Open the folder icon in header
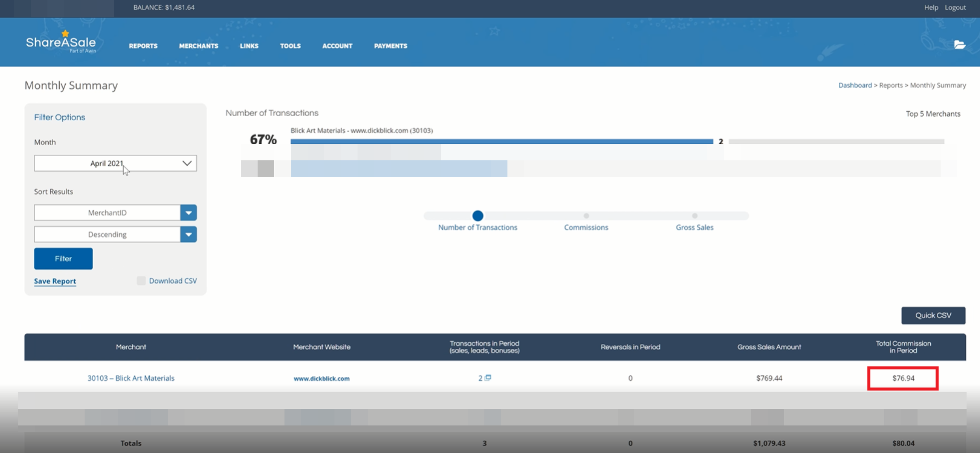 pos(959,45)
